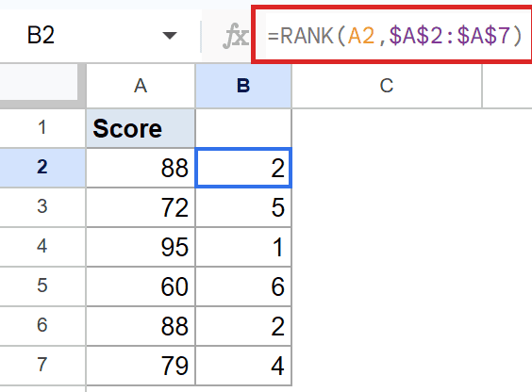532x392 pixels.
Task: Select row 3 header
Action: tap(42, 207)
